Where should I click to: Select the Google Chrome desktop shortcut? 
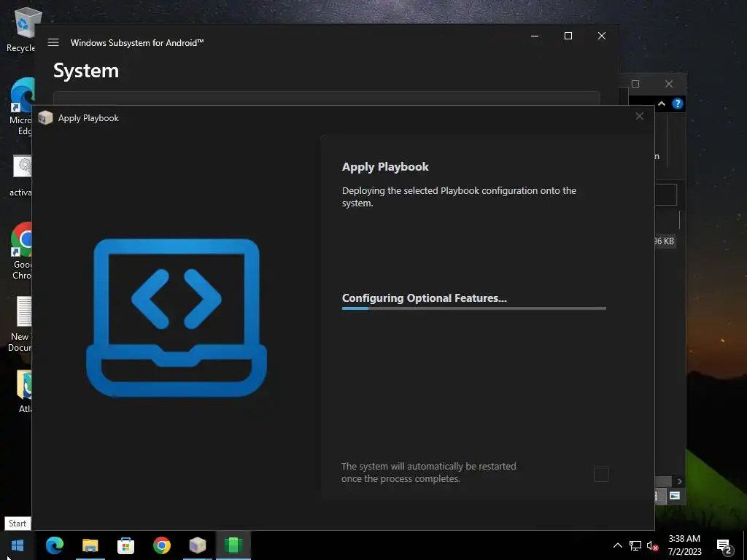21,251
